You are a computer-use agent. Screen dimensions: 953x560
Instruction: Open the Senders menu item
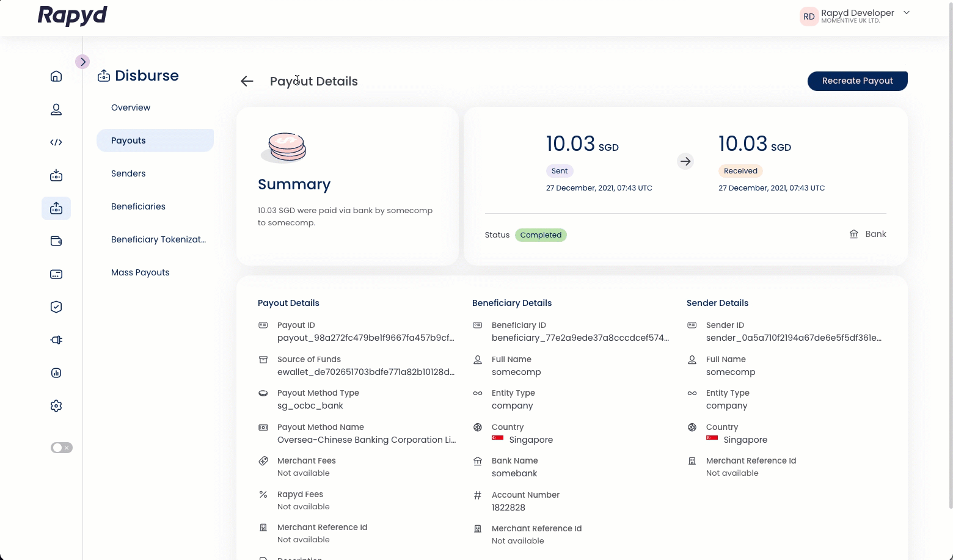[x=128, y=173]
